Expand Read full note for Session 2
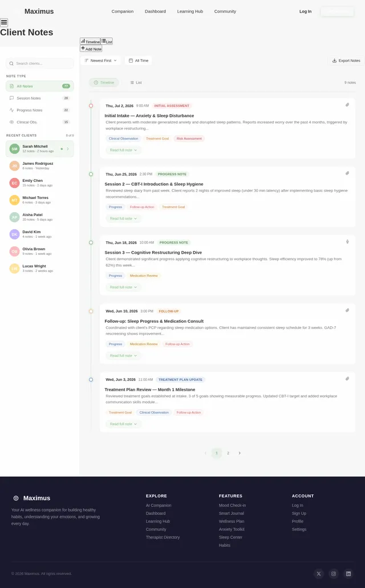The image size is (365, 588). point(123,218)
